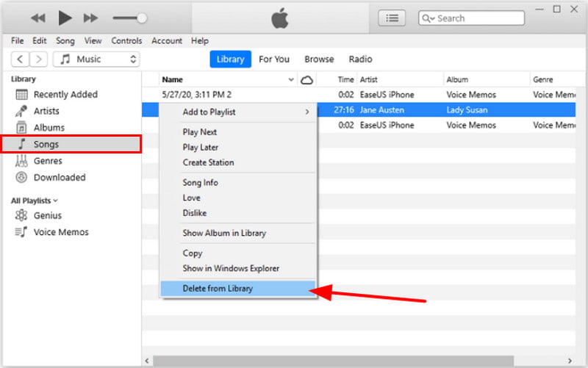588x368 pixels.
Task: Click the Genius atom icon
Action: (x=21, y=215)
